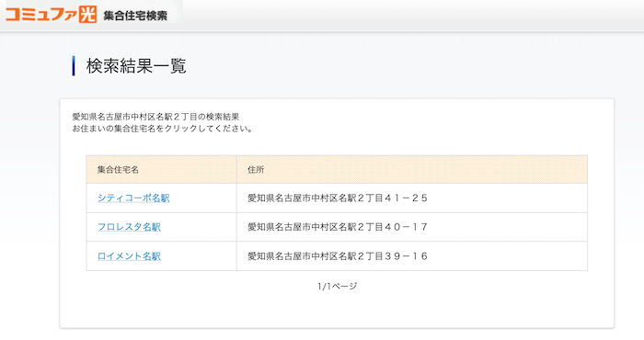Viewport: 644px width, 340px height.
Task: Click the blue bar beside 検索結果一覧
Action: click(x=74, y=66)
